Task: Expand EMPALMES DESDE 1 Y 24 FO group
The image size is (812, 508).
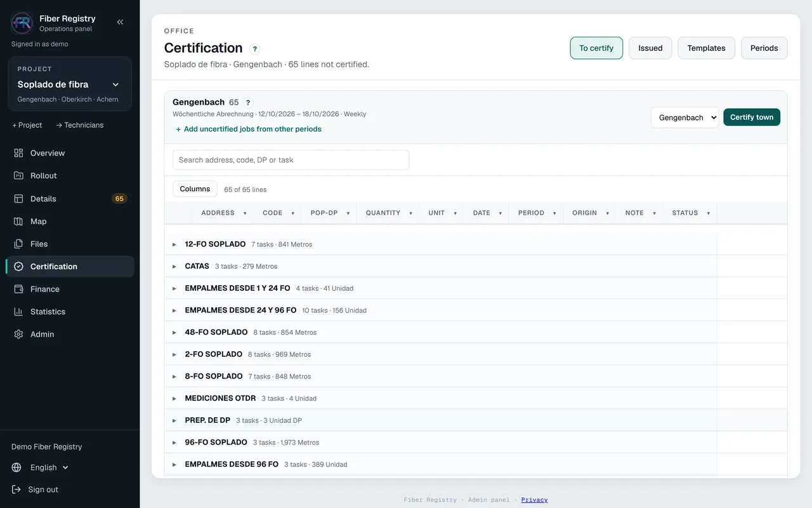Action: click(x=174, y=288)
